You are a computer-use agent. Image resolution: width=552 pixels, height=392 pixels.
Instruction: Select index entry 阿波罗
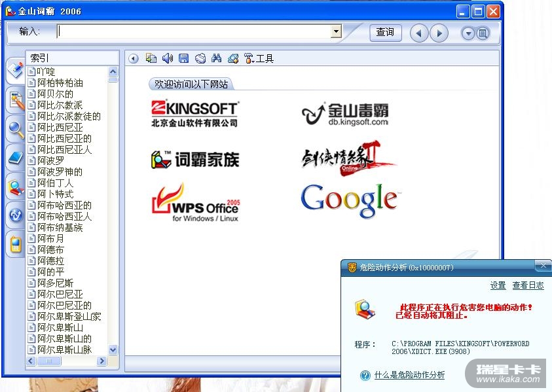(46, 161)
